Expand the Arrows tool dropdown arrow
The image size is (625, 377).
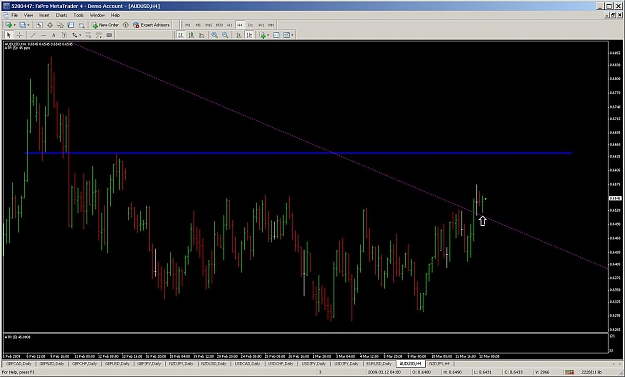pyautogui.click(x=81, y=35)
